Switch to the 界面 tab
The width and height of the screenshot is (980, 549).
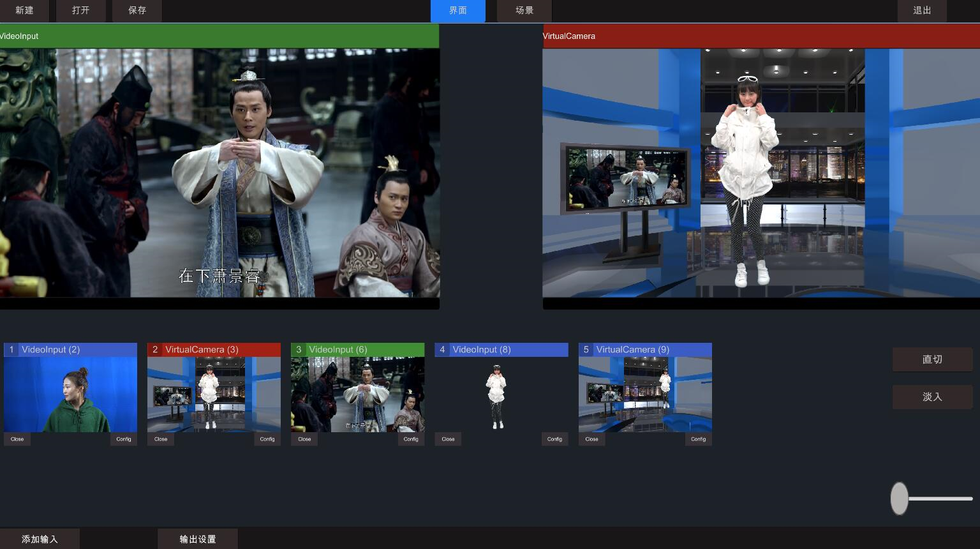point(458,11)
